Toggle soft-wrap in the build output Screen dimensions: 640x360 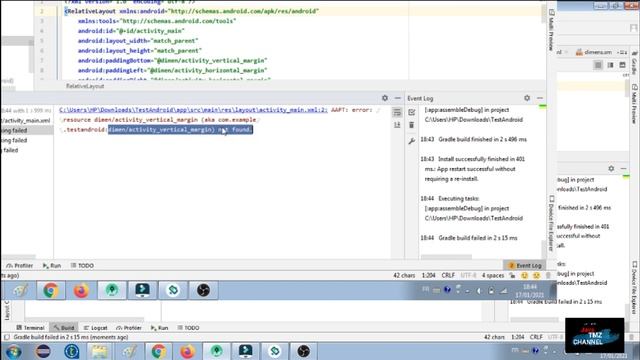397,112
